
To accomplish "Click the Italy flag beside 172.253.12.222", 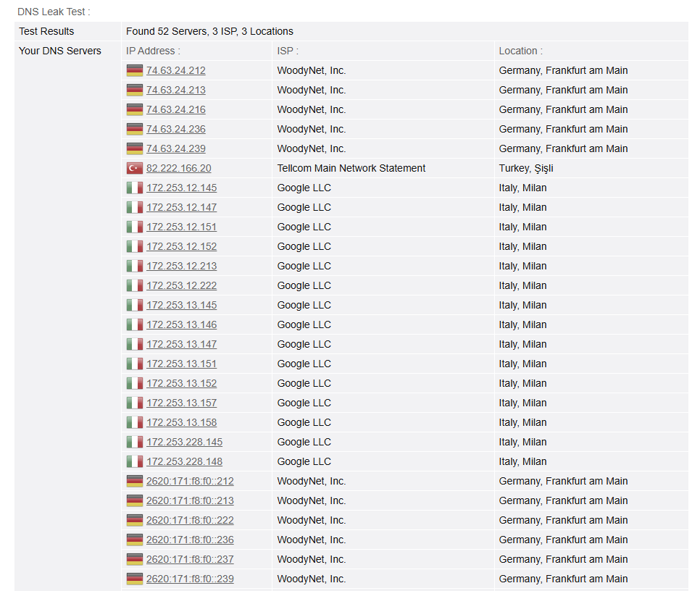I will (x=135, y=286).
